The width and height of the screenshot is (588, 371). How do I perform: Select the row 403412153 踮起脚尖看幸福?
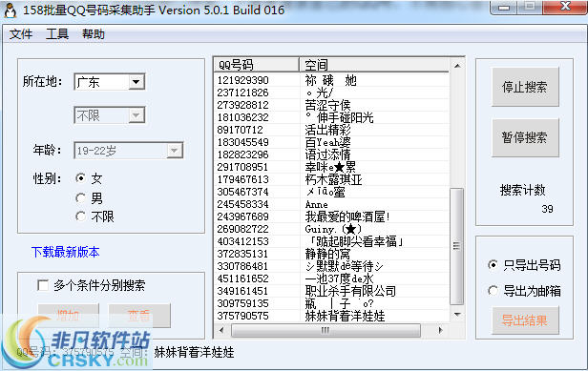tap(332, 241)
